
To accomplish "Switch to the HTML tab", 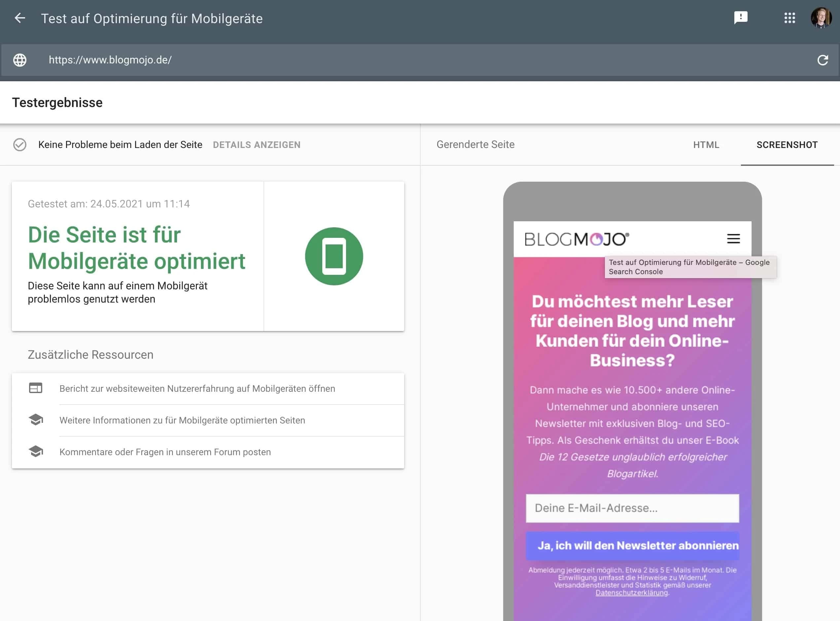I will [x=706, y=145].
